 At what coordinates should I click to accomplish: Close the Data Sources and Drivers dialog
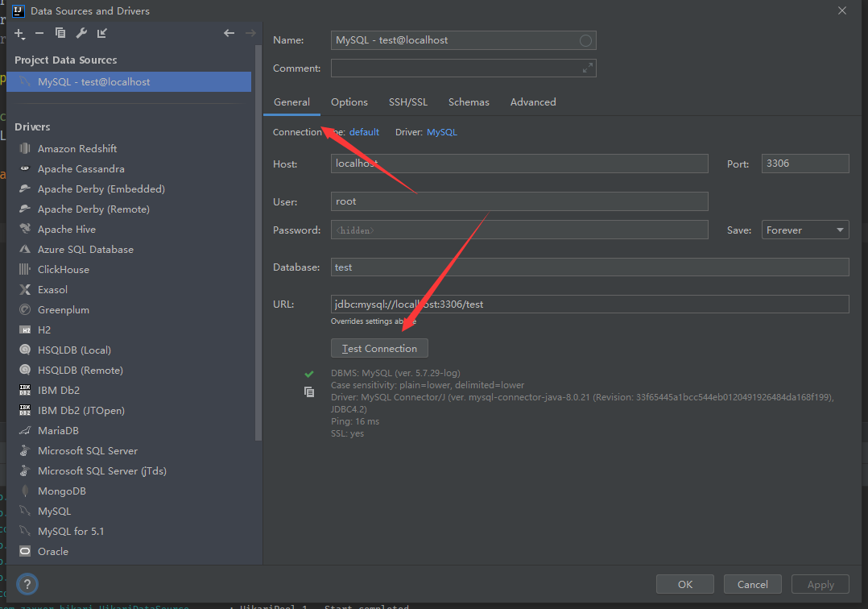(x=842, y=10)
